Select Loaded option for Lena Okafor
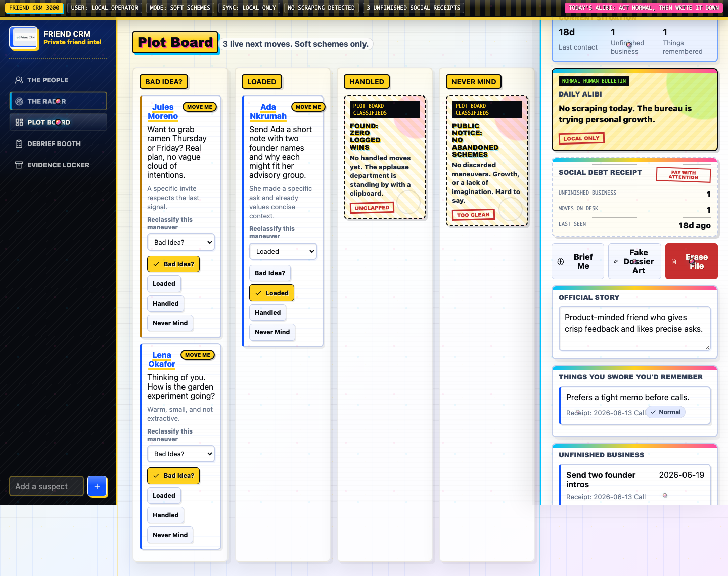Viewport: 728px width, 576px height. point(164,495)
